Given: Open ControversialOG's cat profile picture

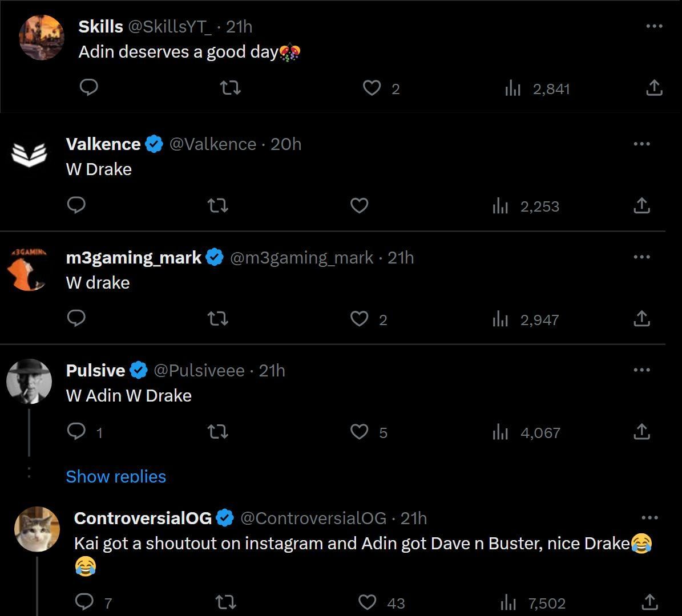Looking at the screenshot, I should (x=37, y=529).
